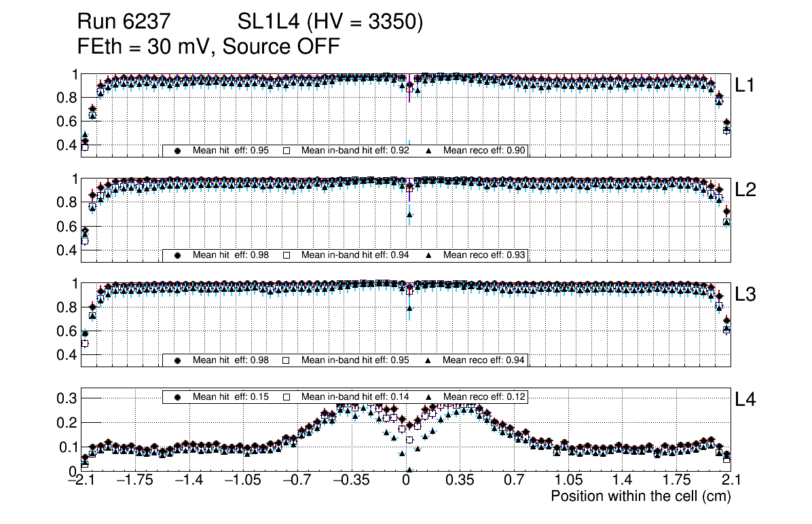Screen dimensions: 812x524
Task: Select the filled circle marker in L3 legend
Action: click(x=178, y=360)
